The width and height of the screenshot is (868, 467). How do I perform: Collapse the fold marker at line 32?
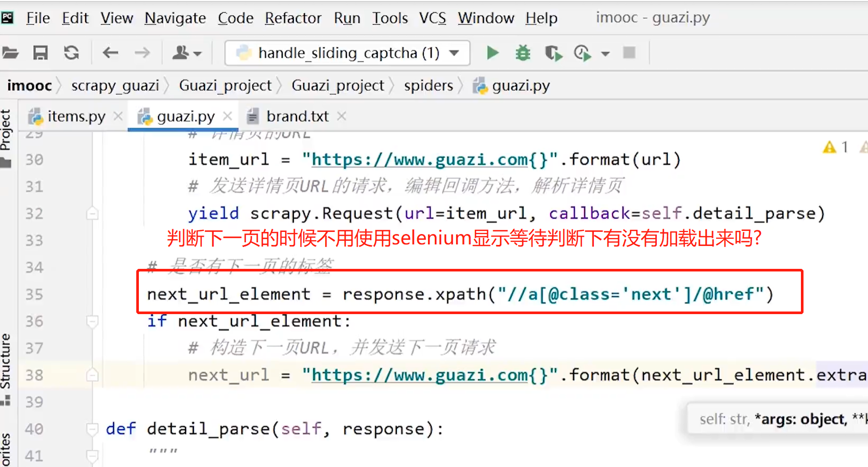[x=92, y=213]
